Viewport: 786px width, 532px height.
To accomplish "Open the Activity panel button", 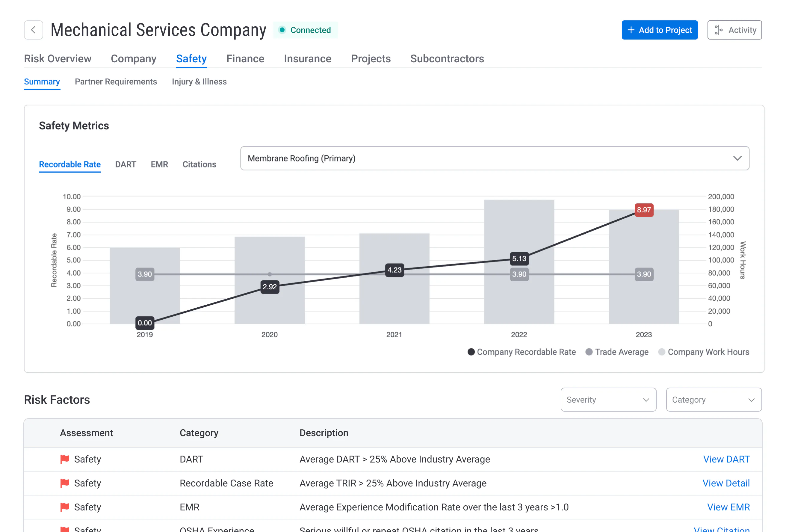I will coord(734,30).
